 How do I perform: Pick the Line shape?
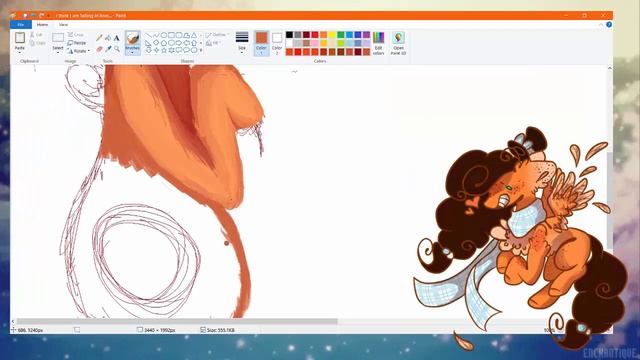149,35
